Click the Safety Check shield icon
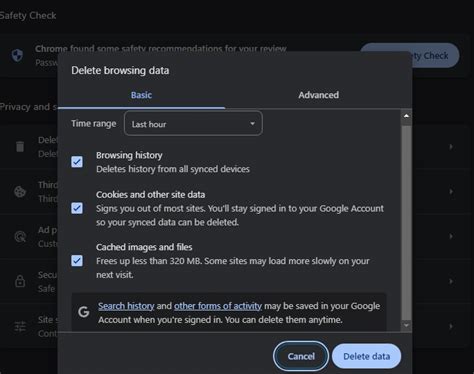This screenshot has height=374, width=474. click(17, 55)
